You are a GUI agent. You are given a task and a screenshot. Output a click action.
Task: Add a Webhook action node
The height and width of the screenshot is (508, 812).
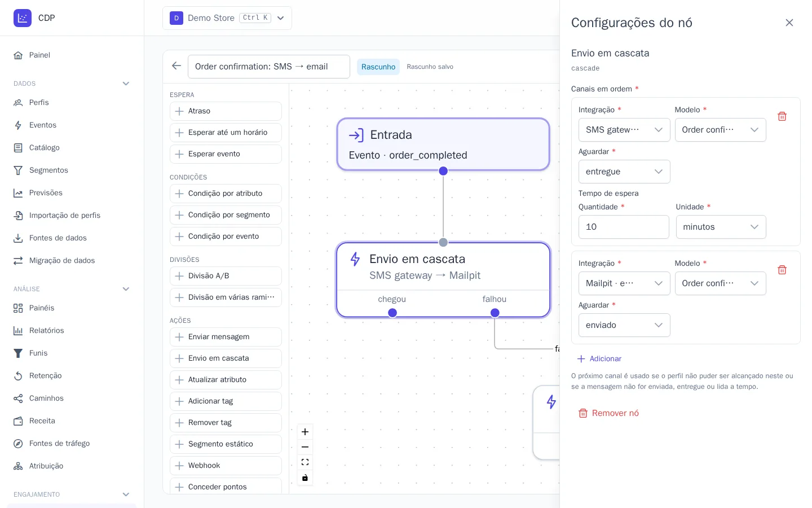(226, 466)
